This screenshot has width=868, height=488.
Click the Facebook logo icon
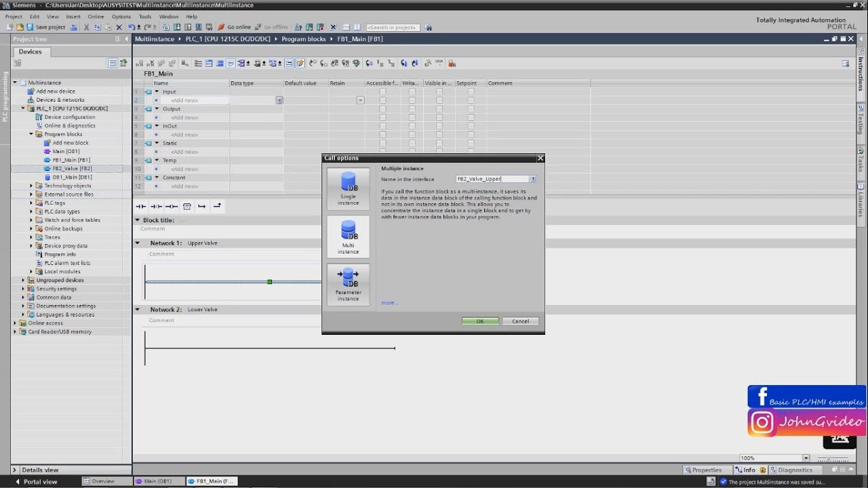[x=762, y=396]
